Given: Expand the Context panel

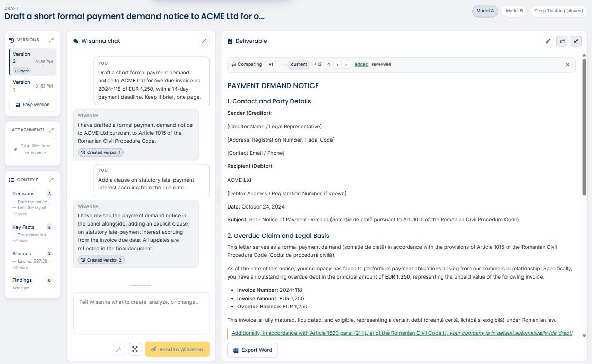Looking at the screenshot, I should pos(51,180).
